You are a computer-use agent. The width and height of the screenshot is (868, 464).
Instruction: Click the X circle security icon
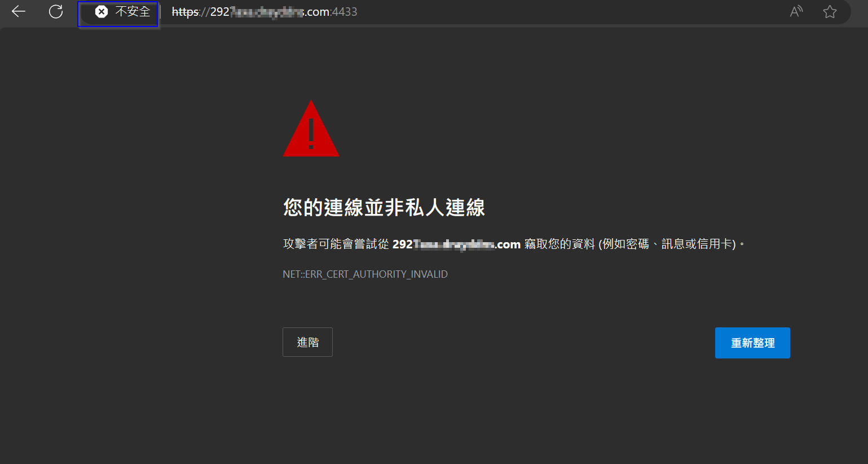102,12
